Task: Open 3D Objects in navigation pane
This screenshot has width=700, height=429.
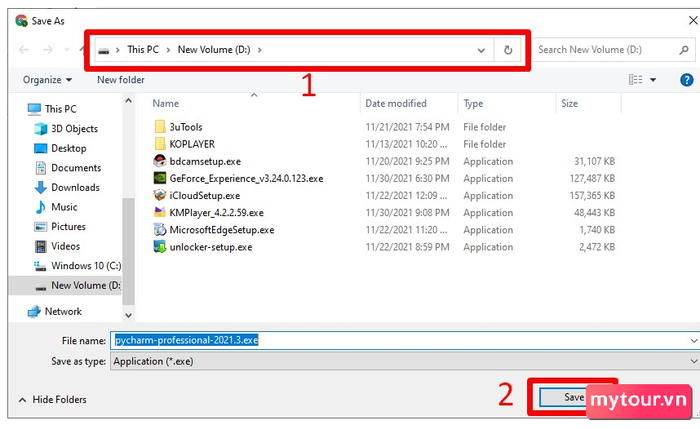Action: [x=74, y=129]
